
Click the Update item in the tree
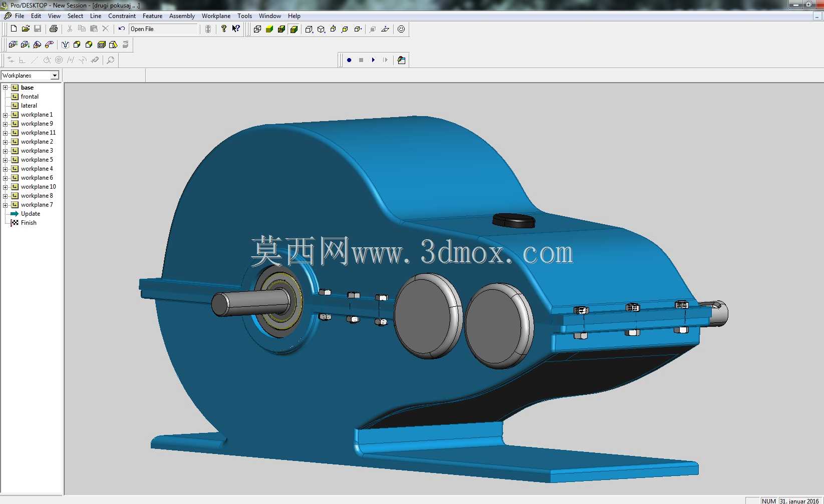pyautogui.click(x=30, y=214)
